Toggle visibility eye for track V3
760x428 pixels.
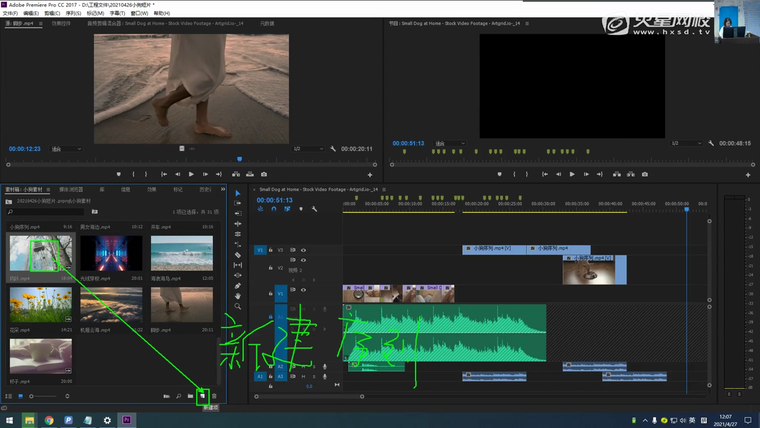[304, 250]
